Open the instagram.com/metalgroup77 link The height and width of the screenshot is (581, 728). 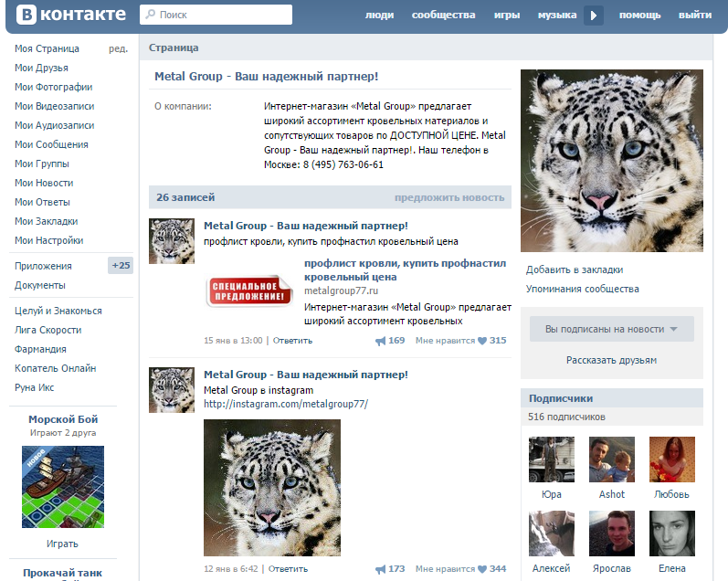(286, 404)
